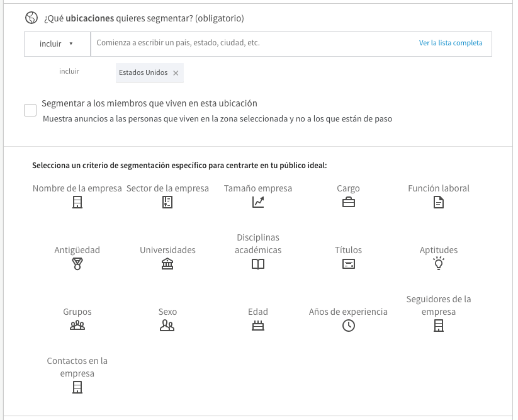The height and width of the screenshot is (420, 518).
Task: Pick the Tamaño empresa chart icon
Action: (258, 202)
